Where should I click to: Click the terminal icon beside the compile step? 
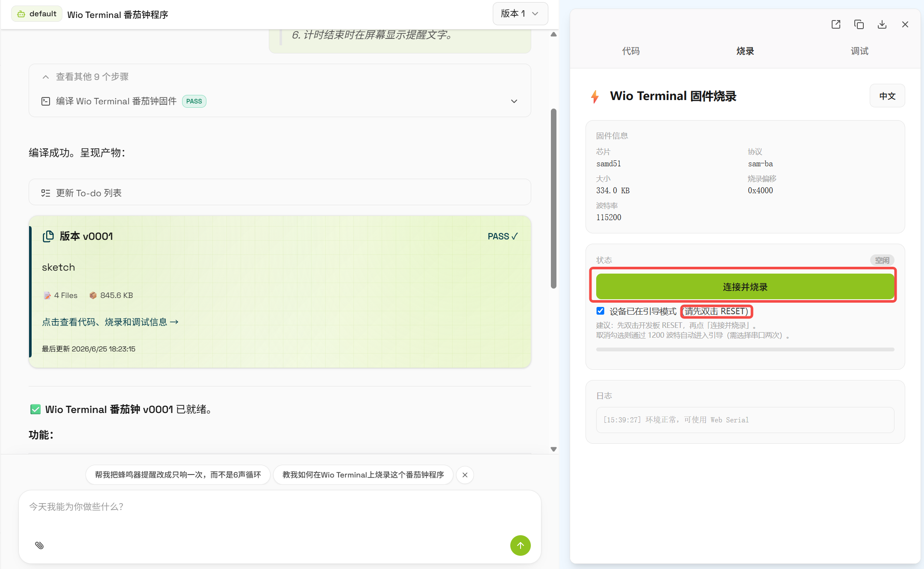[46, 101]
